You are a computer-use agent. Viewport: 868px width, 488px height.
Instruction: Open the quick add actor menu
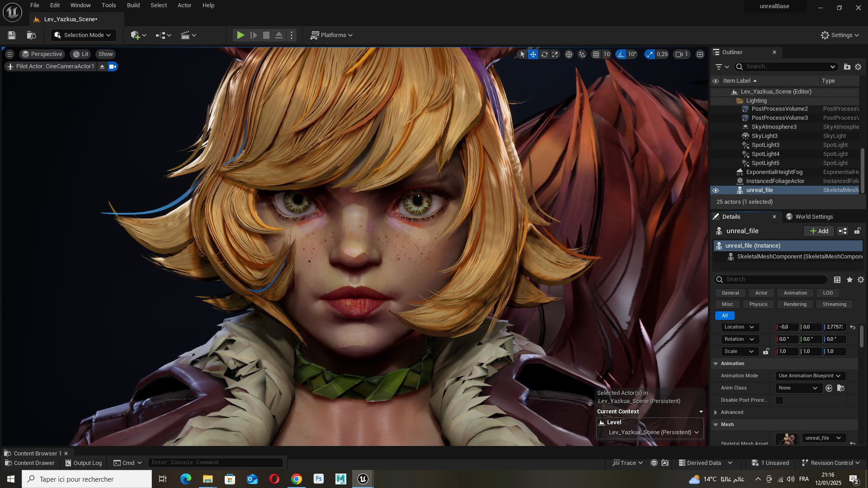[138, 35]
